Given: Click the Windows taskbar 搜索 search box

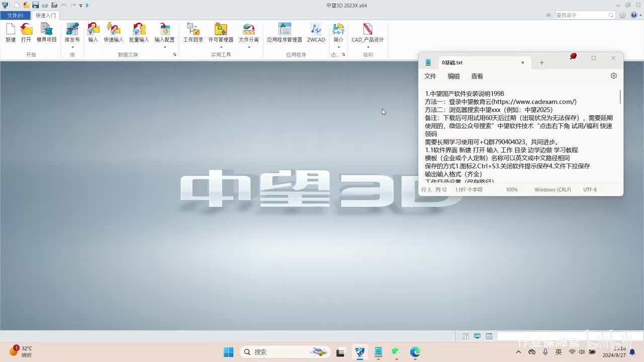Looking at the screenshot, I should 285,352.
